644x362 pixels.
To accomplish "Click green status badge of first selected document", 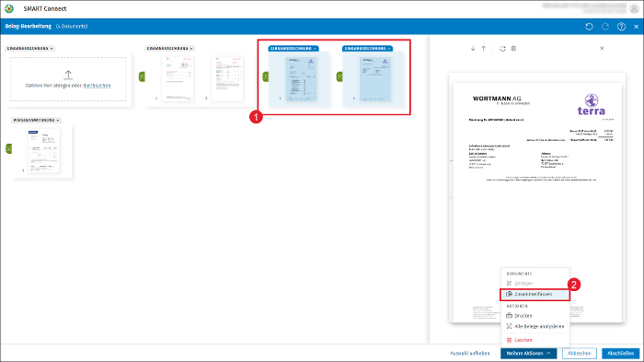I will (x=265, y=76).
